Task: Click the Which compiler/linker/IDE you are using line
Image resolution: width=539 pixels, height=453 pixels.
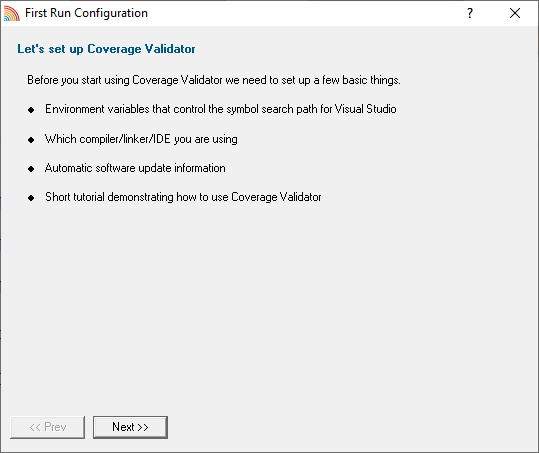Action: tap(141, 139)
